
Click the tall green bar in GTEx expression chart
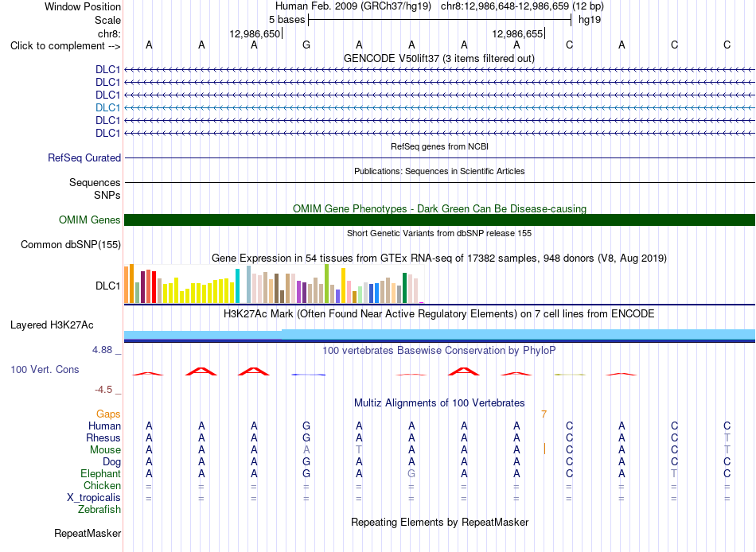pyautogui.click(x=326, y=283)
